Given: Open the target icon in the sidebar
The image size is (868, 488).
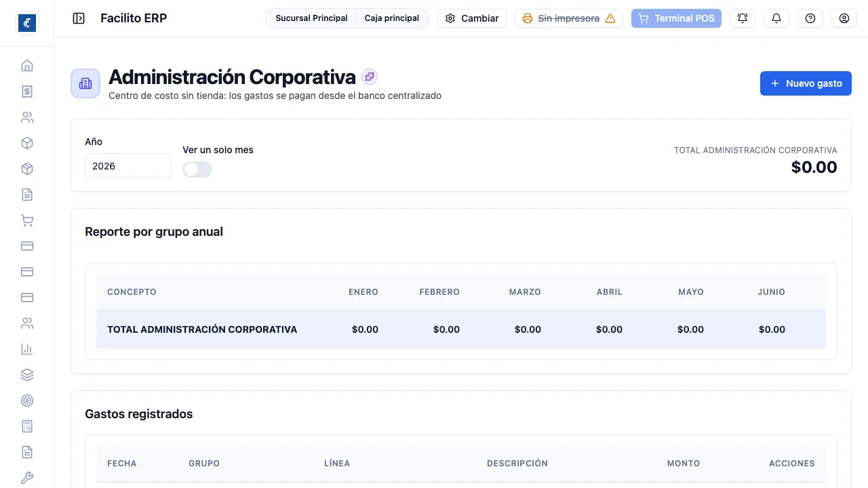Looking at the screenshot, I should click(x=27, y=401).
